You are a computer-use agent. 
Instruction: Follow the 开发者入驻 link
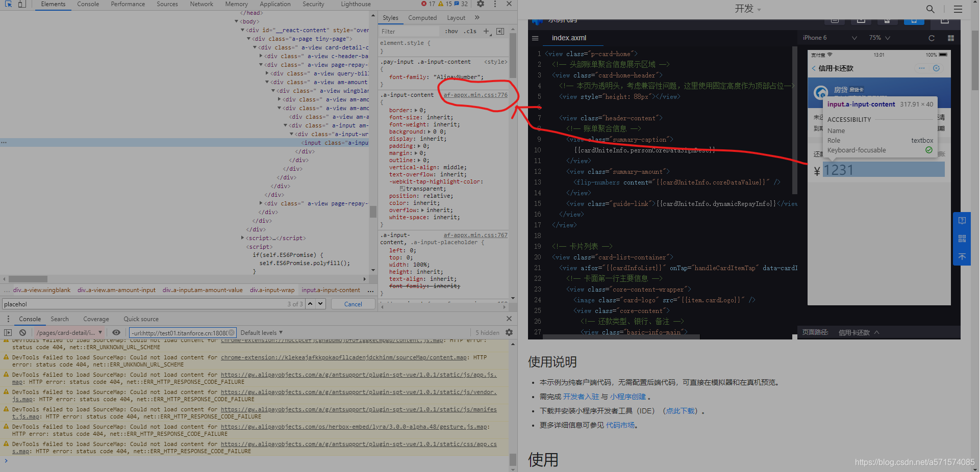(x=581, y=397)
